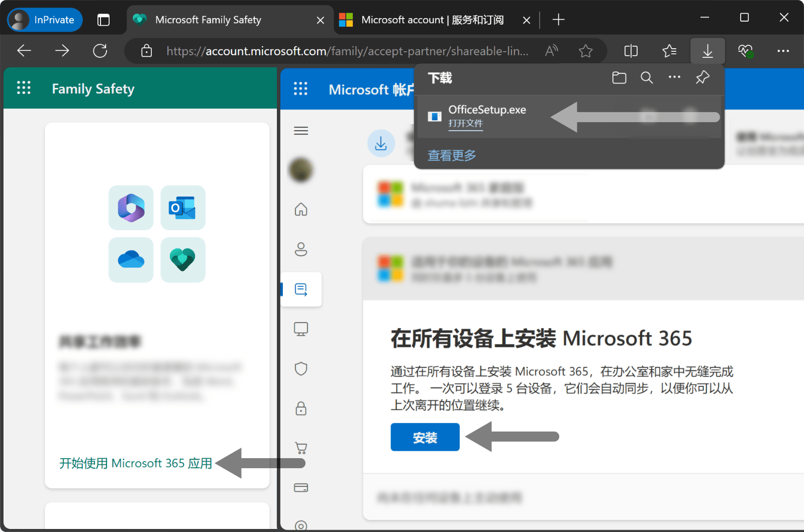Open a new browser tab

point(558,20)
